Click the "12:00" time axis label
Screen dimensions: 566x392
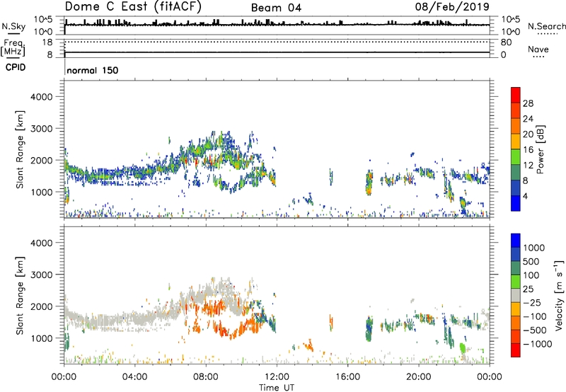[x=277, y=377]
